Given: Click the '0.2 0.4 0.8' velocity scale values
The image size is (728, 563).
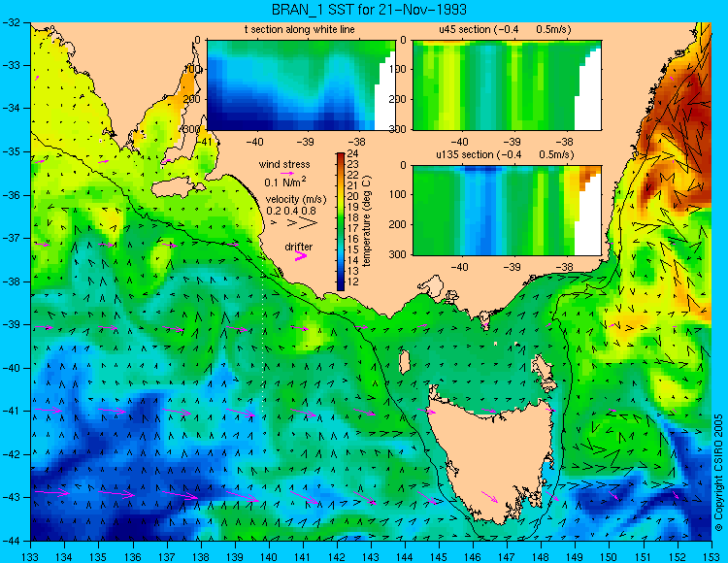Looking at the screenshot, I should click(291, 211).
